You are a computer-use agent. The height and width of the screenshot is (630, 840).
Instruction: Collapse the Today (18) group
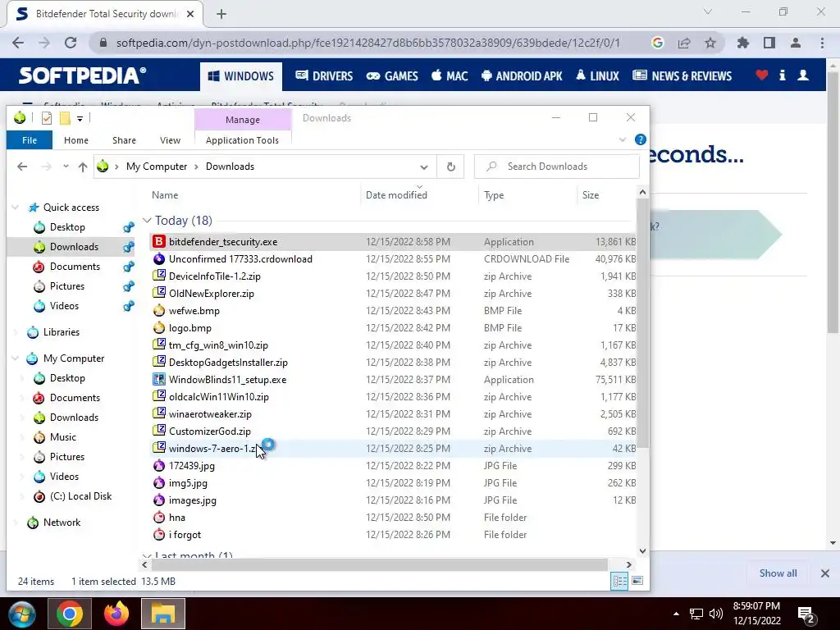pyautogui.click(x=147, y=220)
